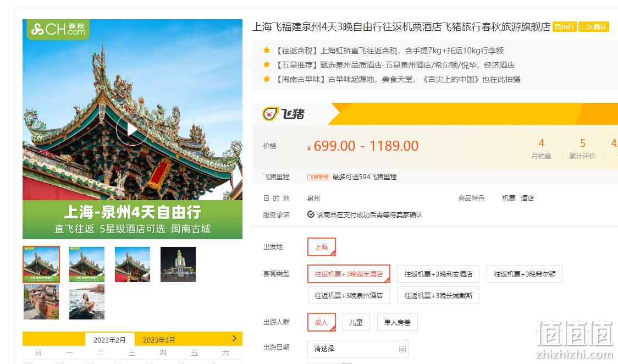This screenshot has width=618, height=364.
Task: Select package 往返机票+3晚利安酒店
Action: click(438, 274)
